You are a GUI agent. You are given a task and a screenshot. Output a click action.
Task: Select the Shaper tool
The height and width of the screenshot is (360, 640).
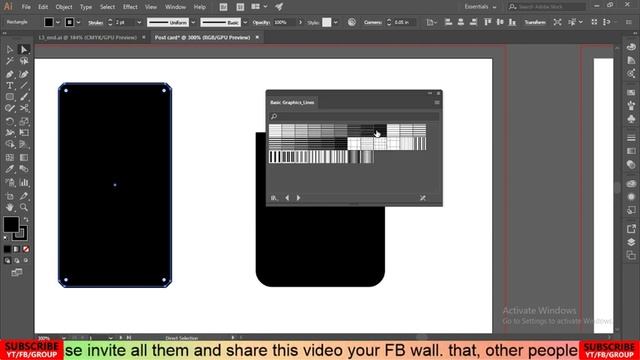(10, 108)
